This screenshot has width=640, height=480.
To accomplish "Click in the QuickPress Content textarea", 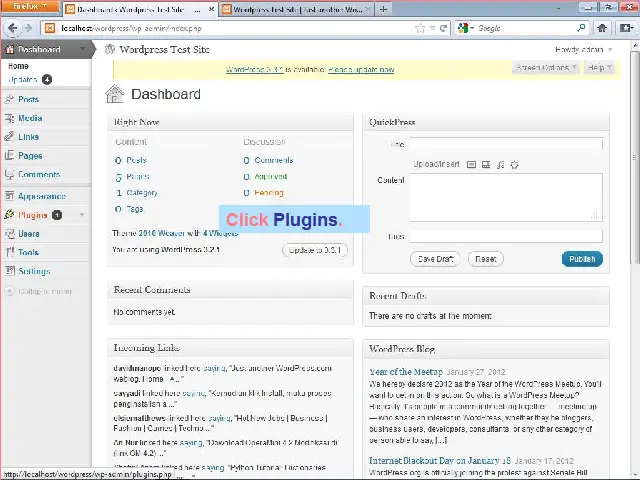I will (x=506, y=198).
